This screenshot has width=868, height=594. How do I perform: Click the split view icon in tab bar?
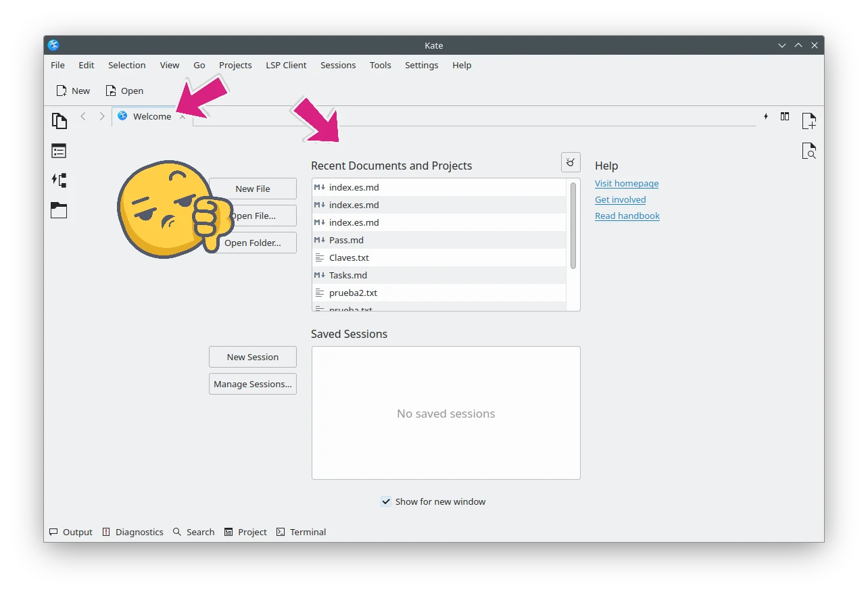pos(785,116)
